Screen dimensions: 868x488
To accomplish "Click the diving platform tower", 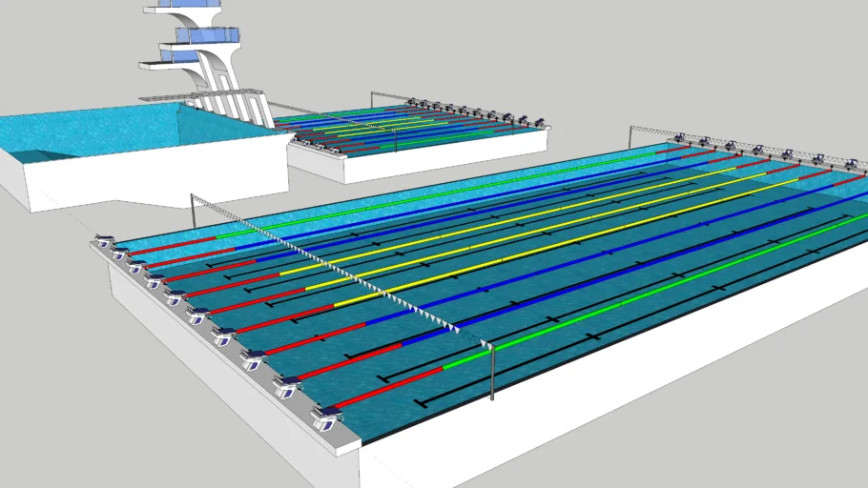I will pos(212,74).
